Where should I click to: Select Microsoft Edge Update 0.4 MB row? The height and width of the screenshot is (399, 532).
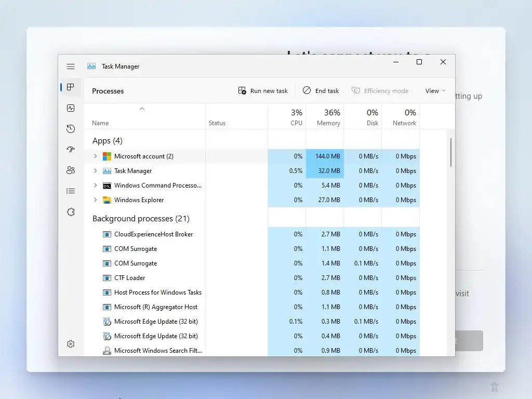(252, 336)
